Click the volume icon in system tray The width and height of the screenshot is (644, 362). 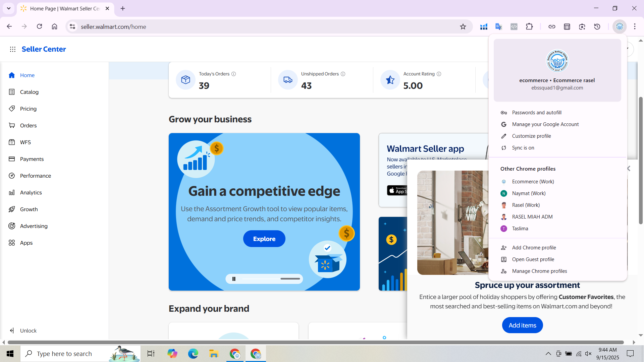pos(588,354)
